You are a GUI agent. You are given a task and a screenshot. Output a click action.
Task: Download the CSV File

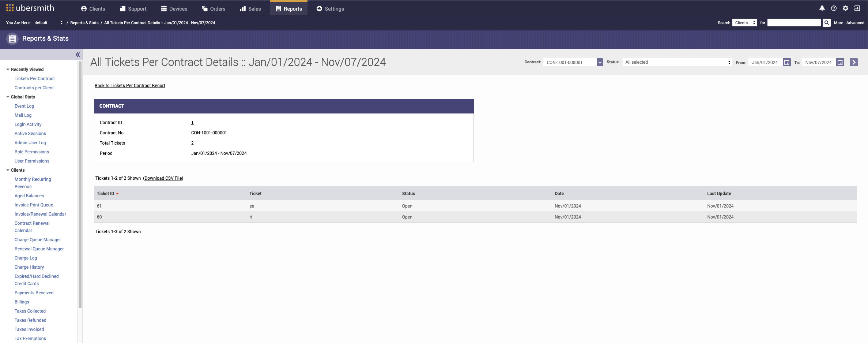click(163, 178)
